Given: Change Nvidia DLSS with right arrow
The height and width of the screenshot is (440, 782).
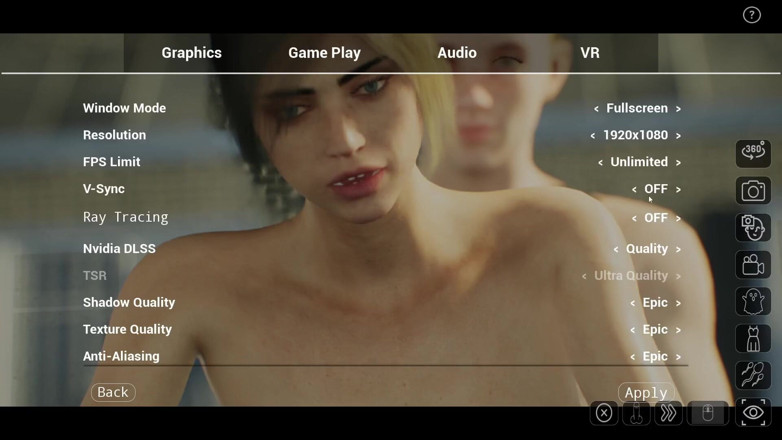Looking at the screenshot, I should tap(678, 249).
